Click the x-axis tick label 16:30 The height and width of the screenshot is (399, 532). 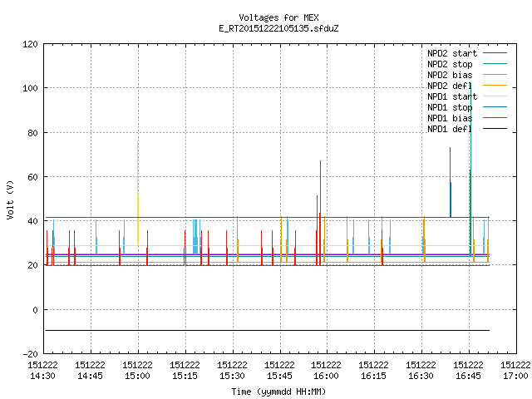tap(421, 376)
